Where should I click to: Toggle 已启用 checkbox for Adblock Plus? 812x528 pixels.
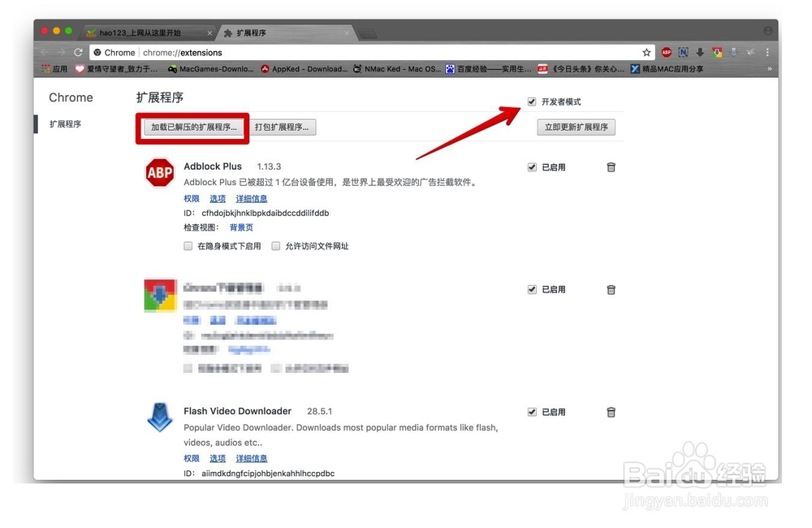(532, 167)
